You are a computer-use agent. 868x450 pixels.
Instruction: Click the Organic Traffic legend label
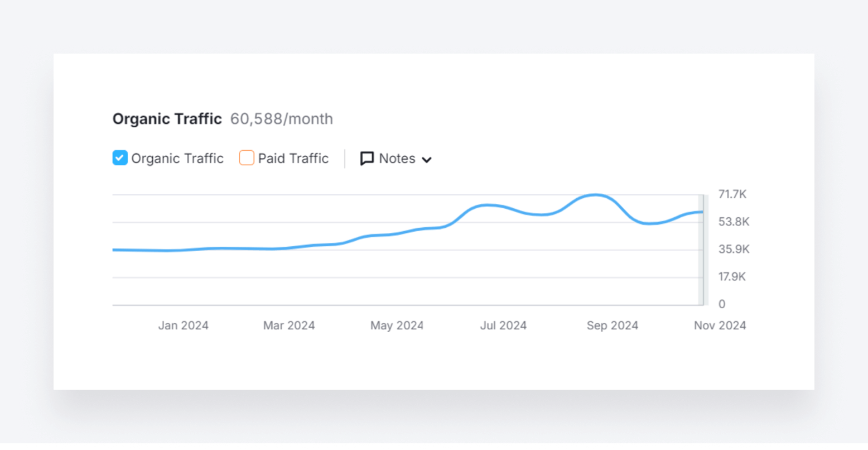pyautogui.click(x=177, y=159)
